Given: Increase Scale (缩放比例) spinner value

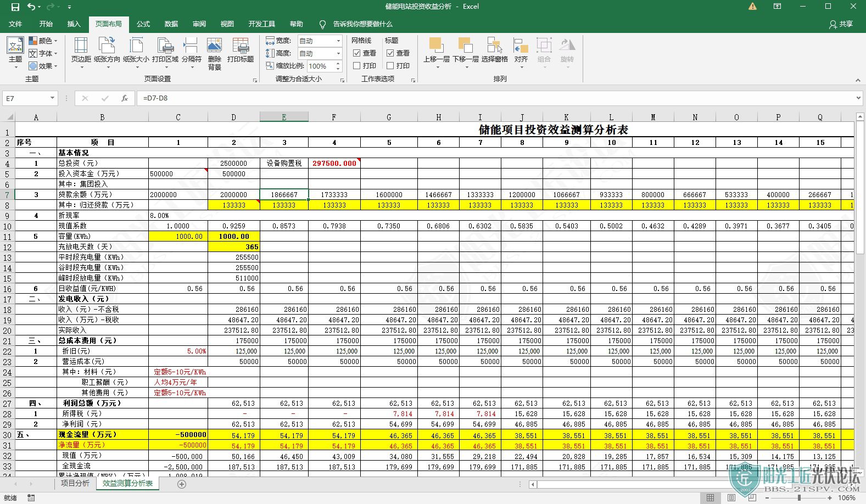Looking at the screenshot, I should (x=338, y=63).
